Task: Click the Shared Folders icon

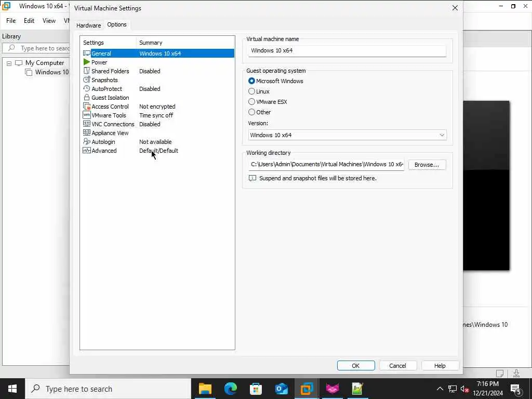Action: (x=87, y=71)
